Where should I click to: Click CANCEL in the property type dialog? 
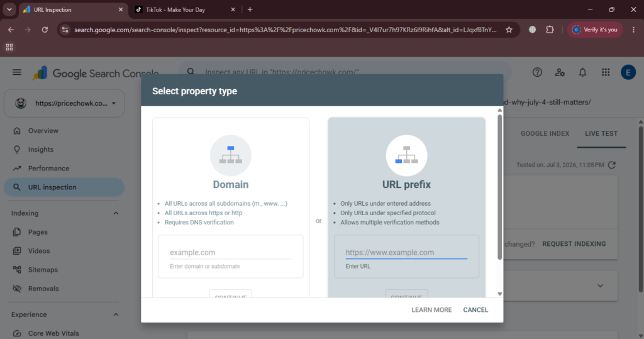tap(475, 310)
